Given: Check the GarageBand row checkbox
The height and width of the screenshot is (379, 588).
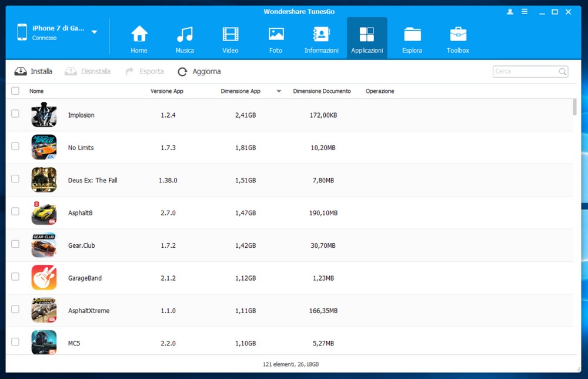Looking at the screenshot, I should pos(15,277).
